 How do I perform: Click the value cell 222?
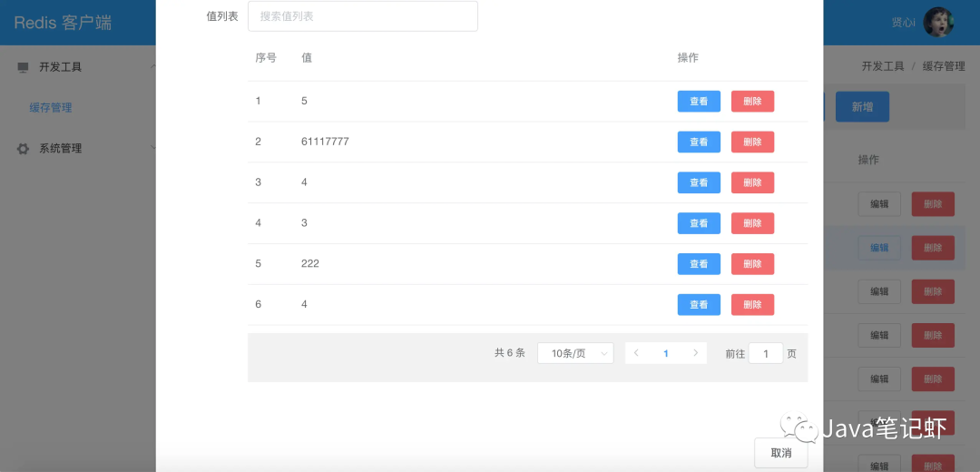[310, 264]
